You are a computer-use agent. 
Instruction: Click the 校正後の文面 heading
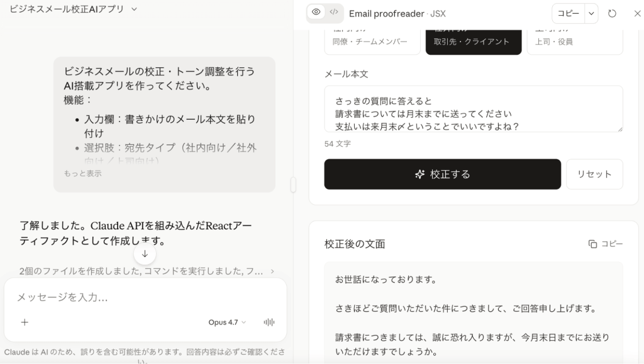click(x=355, y=244)
